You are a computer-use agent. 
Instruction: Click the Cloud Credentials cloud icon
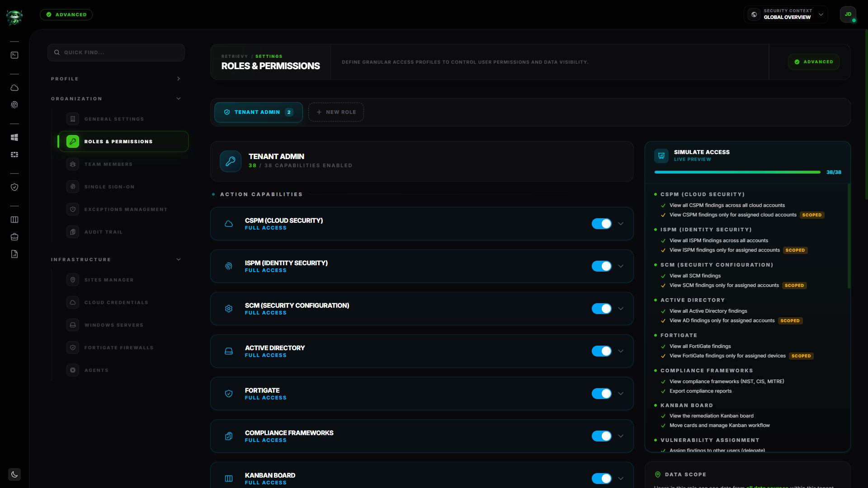coord(73,302)
